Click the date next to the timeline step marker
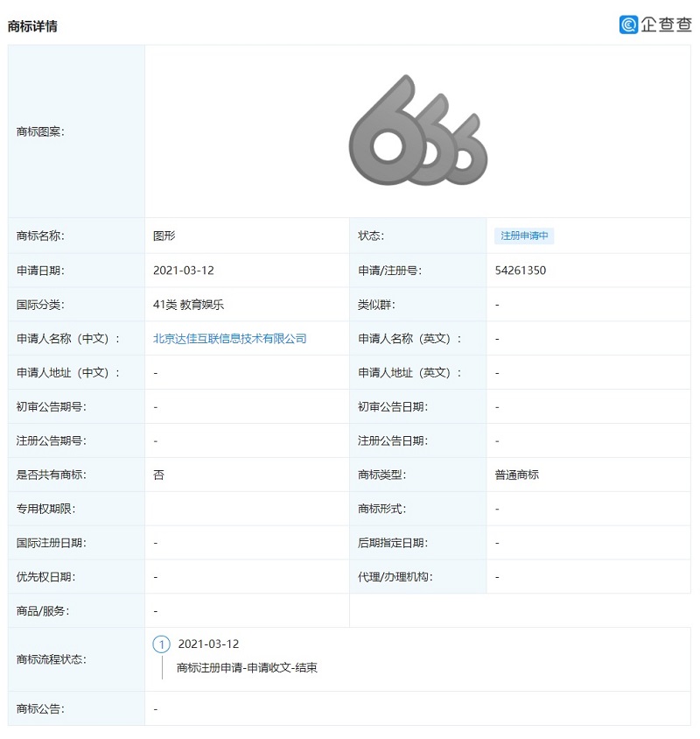700x739 pixels. [x=208, y=644]
